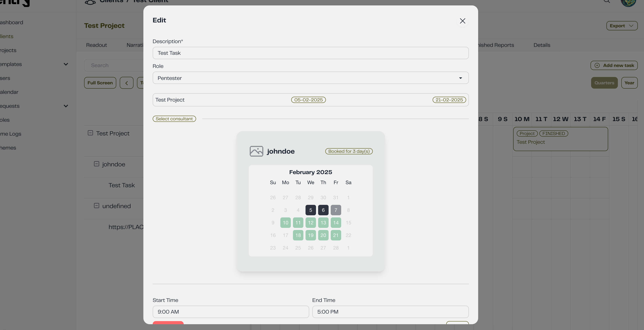Click johndoe's avatar placeholder image icon
Viewport: 644px width, 330px height.
pyautogui.click(x=256, y=151)
